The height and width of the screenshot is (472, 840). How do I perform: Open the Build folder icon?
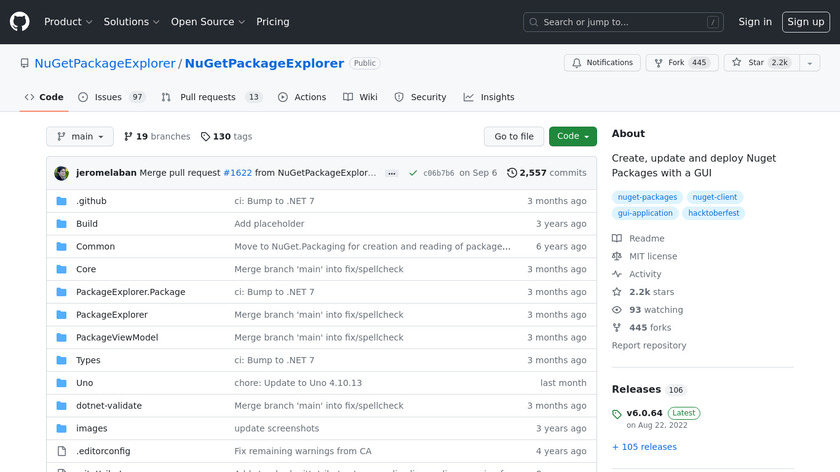pyautogui.click(x=62, y=223)
